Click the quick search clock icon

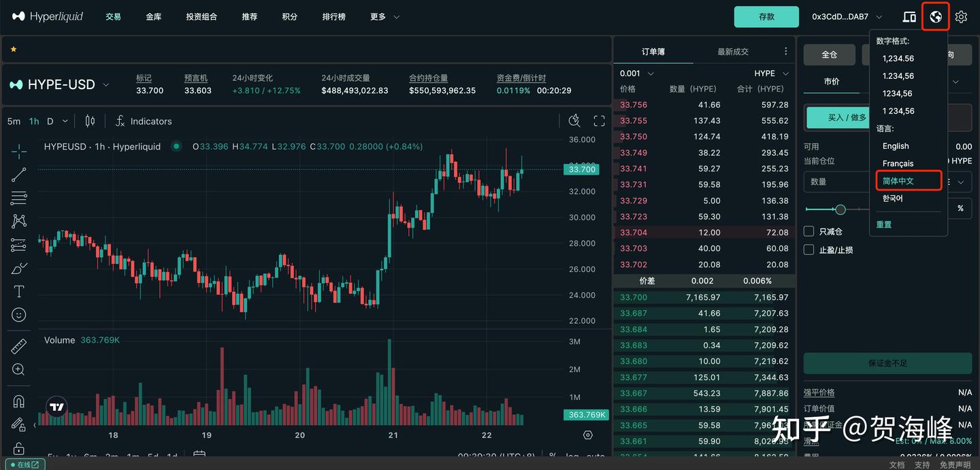point(574,121)
